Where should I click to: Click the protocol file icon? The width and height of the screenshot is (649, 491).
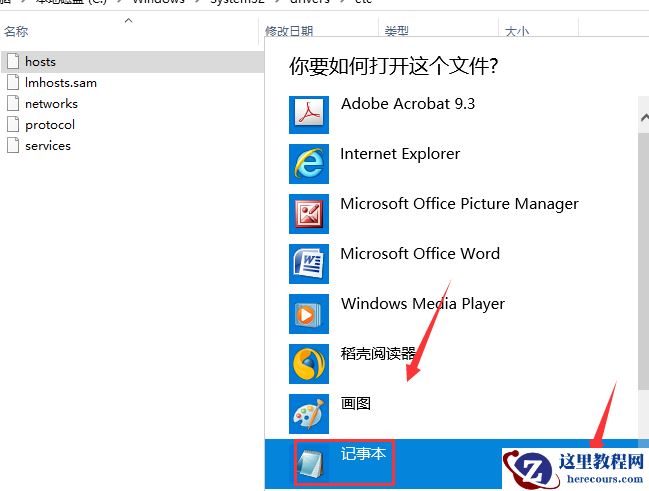coord(13,124)
